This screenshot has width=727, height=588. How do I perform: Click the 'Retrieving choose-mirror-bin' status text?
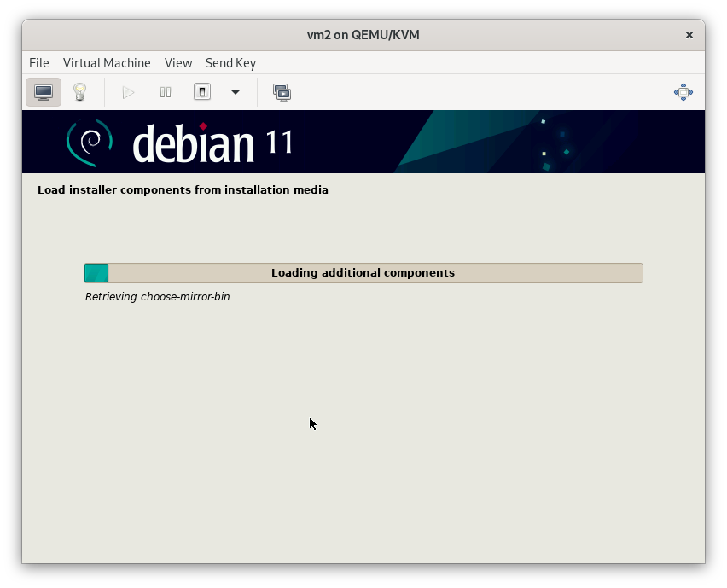[x=158, y=297]
